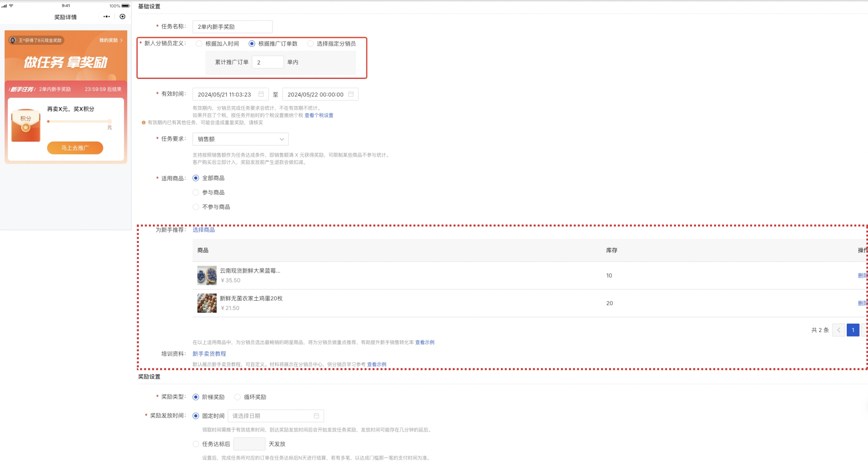The image size is (868, 466).
Task: Click product name 云南现货新鲜大果蓝莓
Action: point(250,271)
